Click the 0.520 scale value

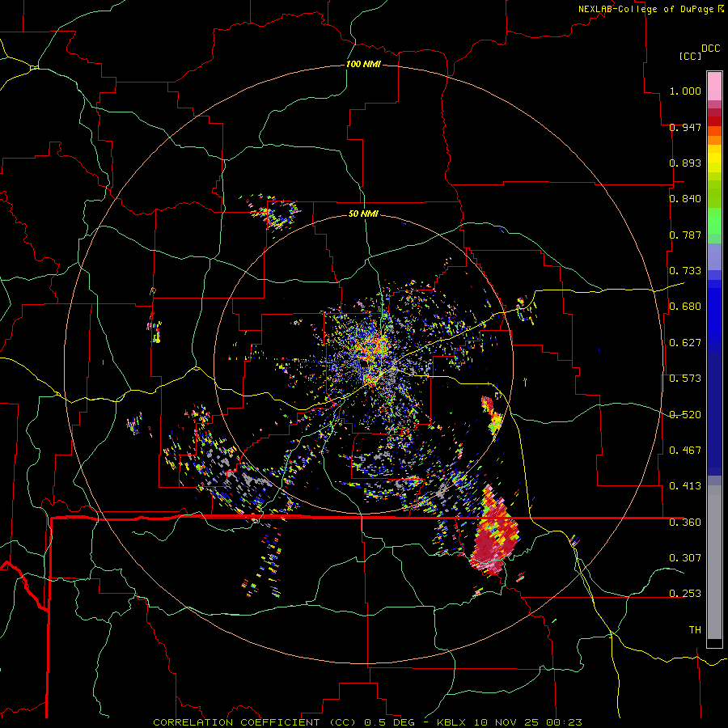pos(685,415)
